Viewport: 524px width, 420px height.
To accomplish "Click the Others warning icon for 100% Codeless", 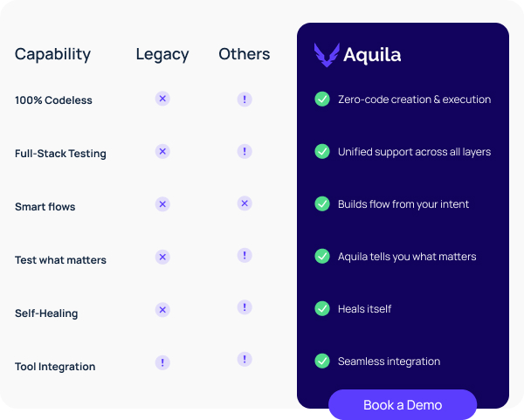I will [x=245, y=100].
